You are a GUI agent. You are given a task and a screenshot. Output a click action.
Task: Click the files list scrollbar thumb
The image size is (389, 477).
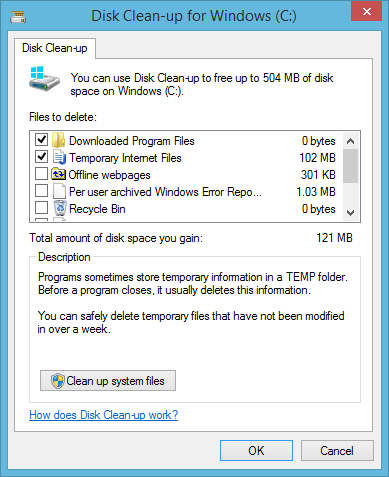click(350, 166)
